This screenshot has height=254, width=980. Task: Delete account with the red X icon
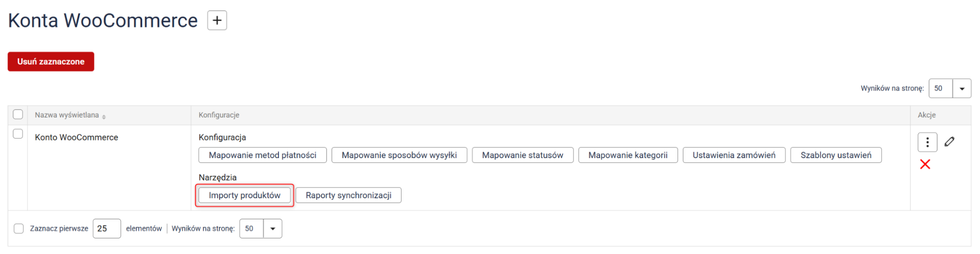925,164
